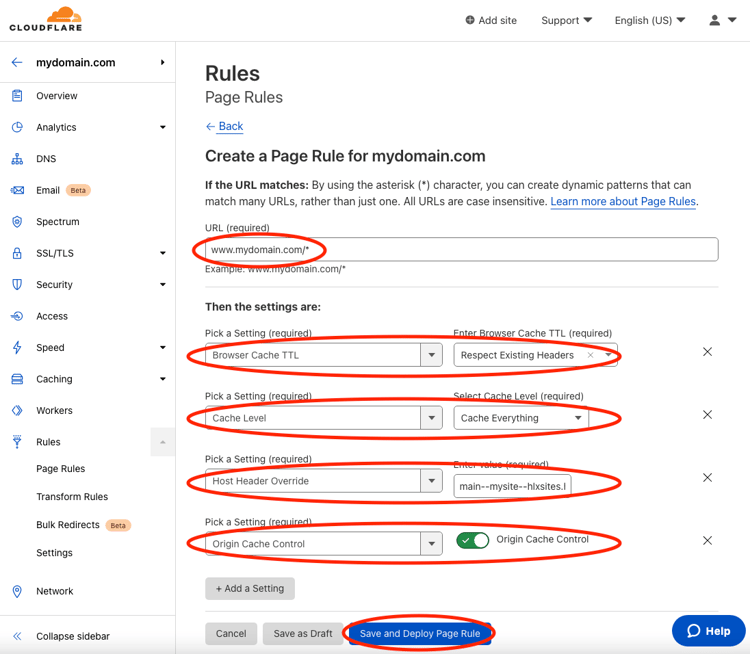Click the Host Header Override value field

tap(512, 486)
